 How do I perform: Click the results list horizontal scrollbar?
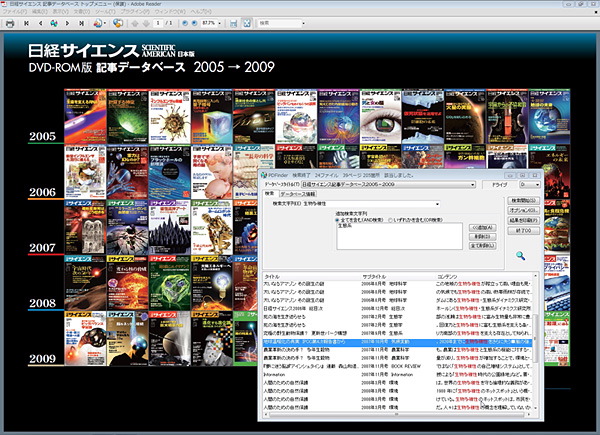397,414
